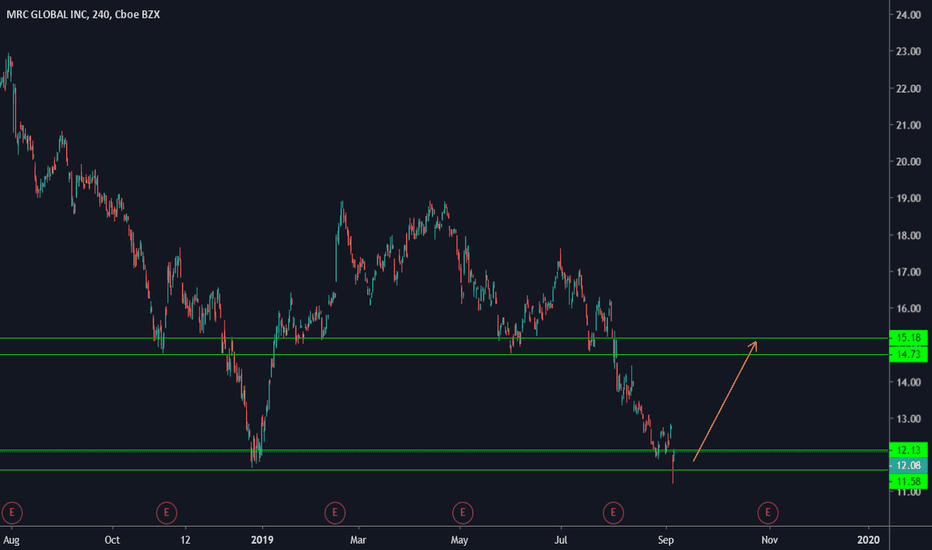The image size is (932, 550).
Task: Click the 21.00 price axis label
Action: click(x=908, y=125)
